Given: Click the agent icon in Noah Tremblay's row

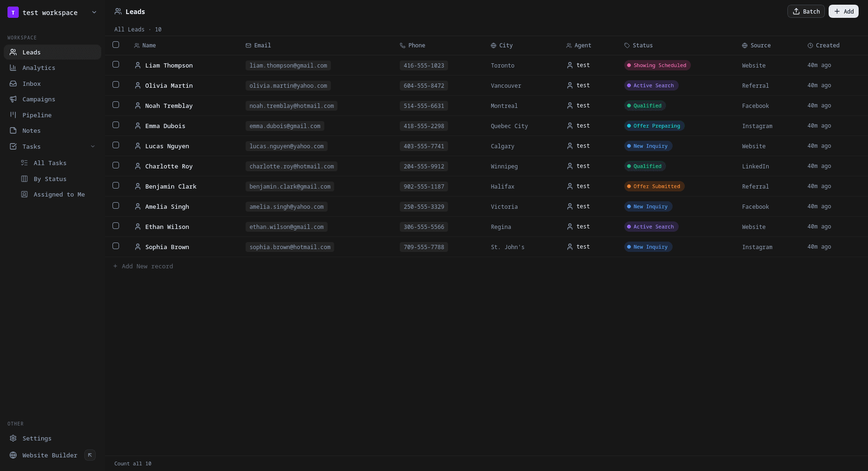Looking at the screenshot, I should coord(570,106).
